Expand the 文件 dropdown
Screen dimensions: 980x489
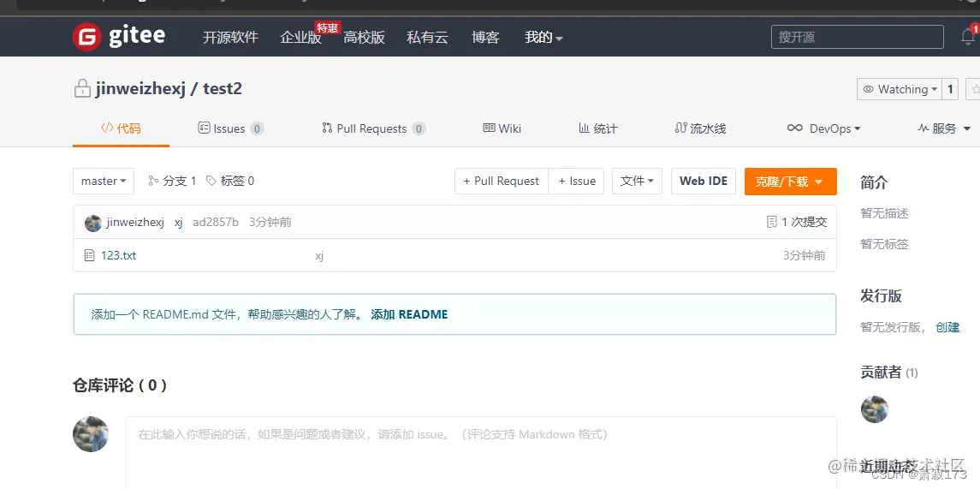637,181
